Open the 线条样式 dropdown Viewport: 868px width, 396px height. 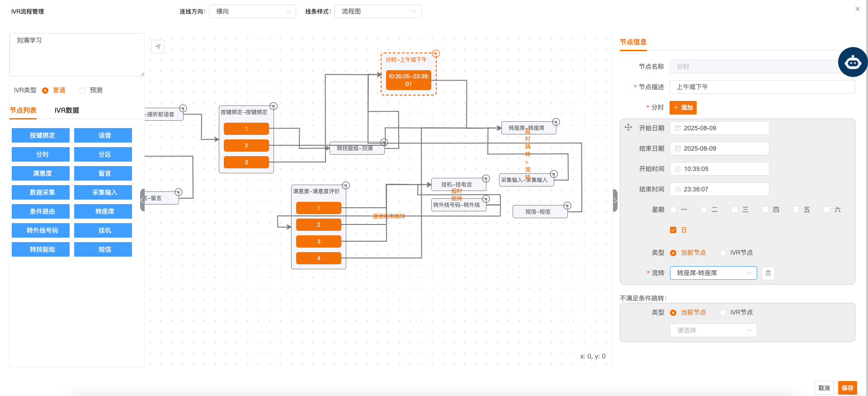pyautogui.click(x=378, y=11)
